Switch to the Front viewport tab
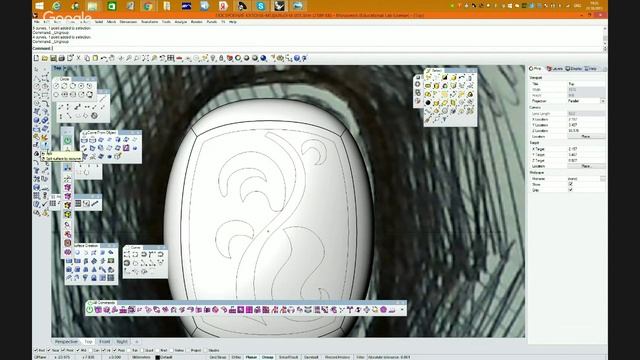 point(104,342)
